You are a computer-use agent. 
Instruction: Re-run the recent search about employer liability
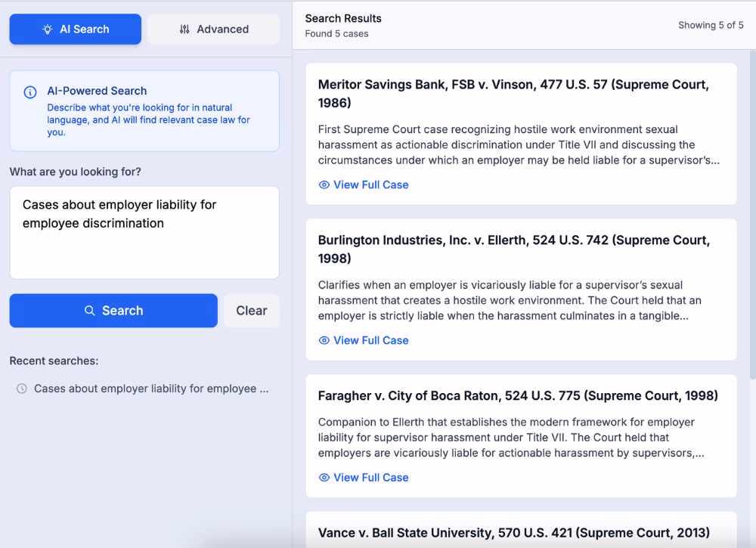point(151,389)
